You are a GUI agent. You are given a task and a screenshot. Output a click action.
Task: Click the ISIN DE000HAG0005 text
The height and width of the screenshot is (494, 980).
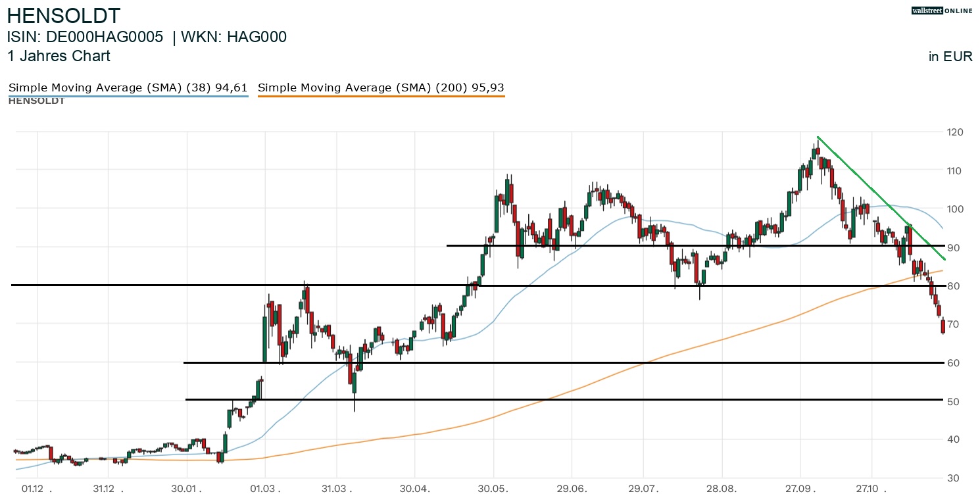[85, 37]
